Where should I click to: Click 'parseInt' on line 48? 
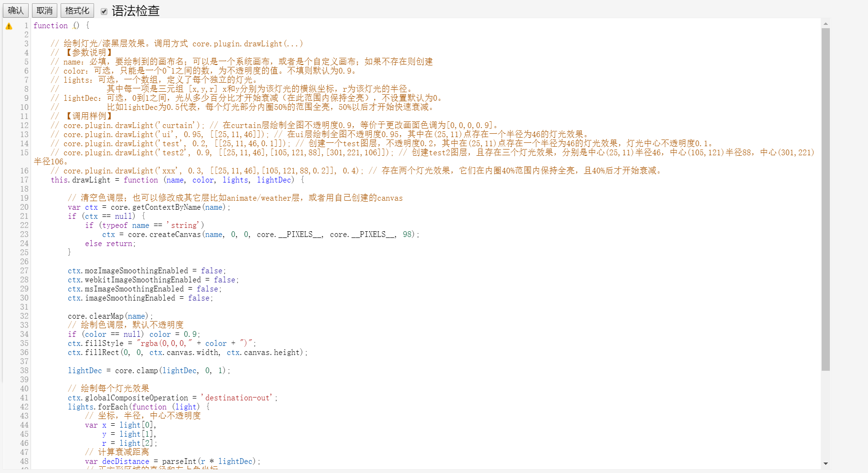tap(179, 462)
